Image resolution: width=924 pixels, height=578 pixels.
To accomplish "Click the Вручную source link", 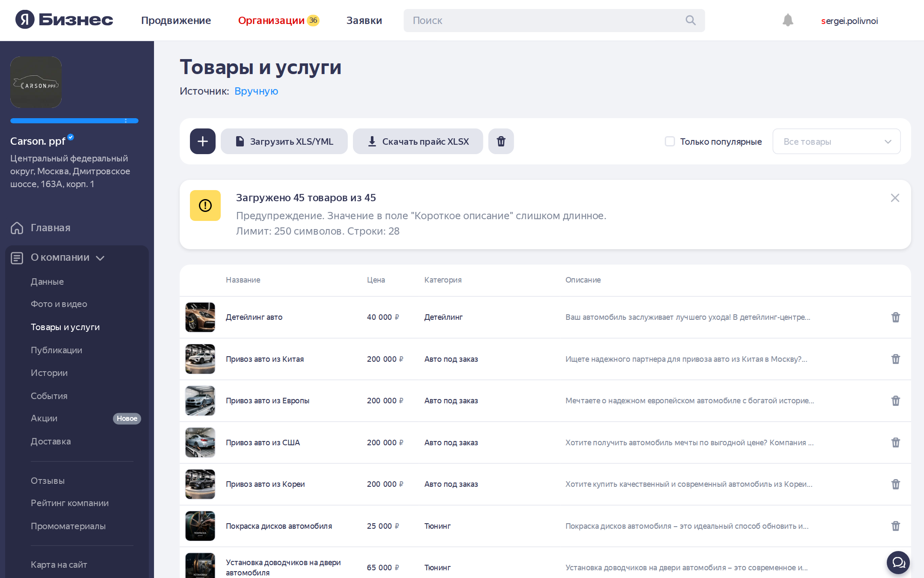I will tap(256, 91).
